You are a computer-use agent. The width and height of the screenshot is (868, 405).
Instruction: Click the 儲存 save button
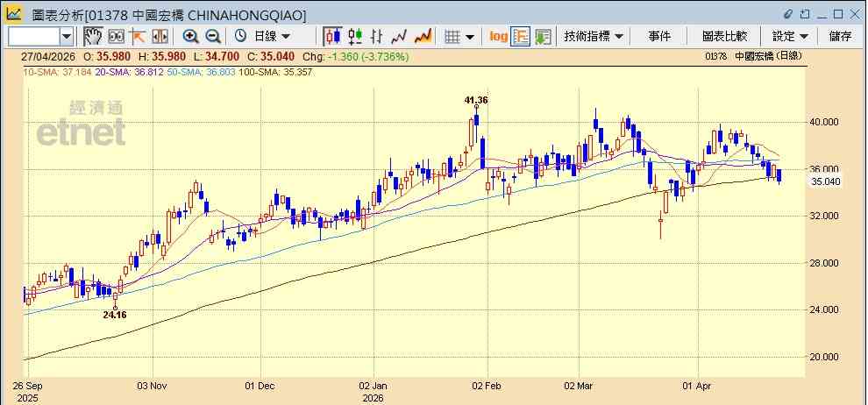click(x=840, y=37)
